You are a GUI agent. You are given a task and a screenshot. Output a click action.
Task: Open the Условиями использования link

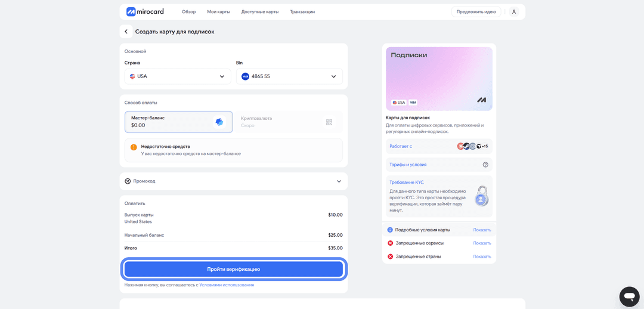227,285
